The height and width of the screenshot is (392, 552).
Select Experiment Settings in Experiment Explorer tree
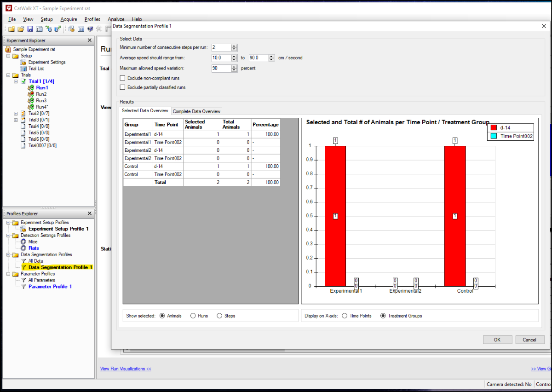[46, 62]
